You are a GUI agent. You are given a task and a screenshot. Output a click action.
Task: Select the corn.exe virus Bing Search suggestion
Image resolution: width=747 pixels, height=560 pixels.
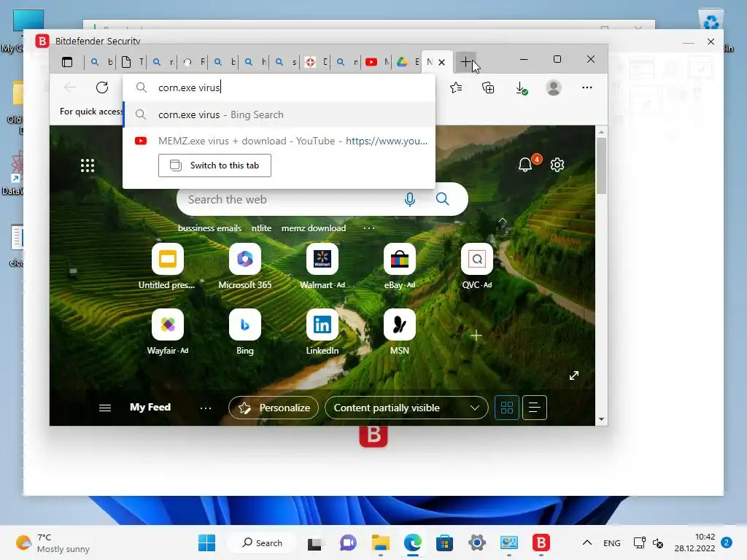(x=279, y=114)
